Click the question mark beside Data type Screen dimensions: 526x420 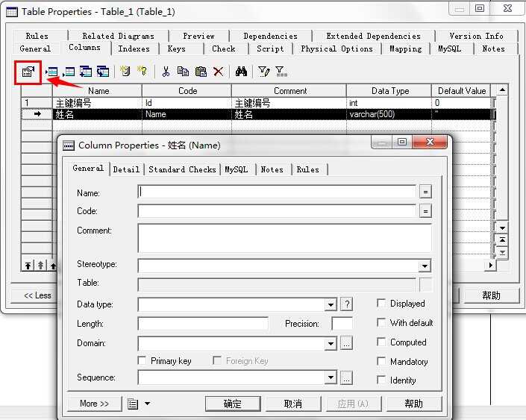[x=347, y=304]
